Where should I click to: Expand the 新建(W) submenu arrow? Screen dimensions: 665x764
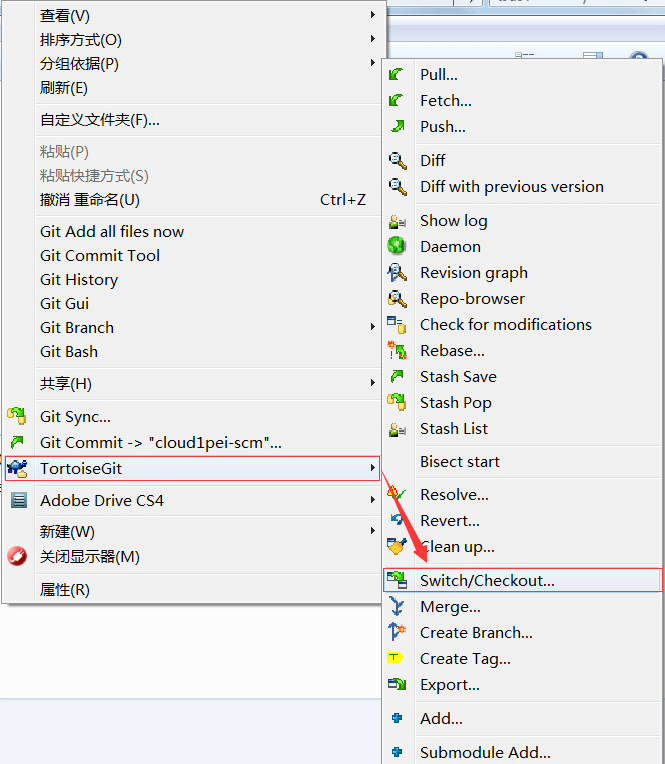point(373,531)
